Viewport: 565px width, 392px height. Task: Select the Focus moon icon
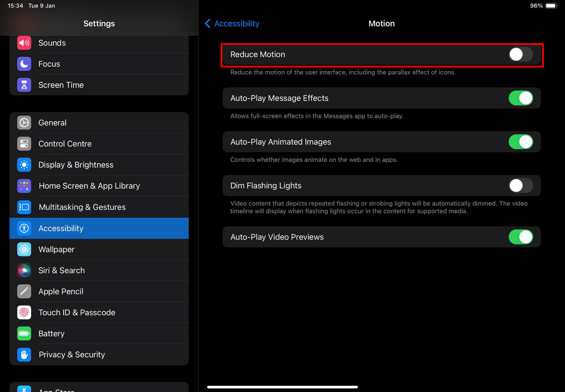pyautogui.click(x=24, y=64)
